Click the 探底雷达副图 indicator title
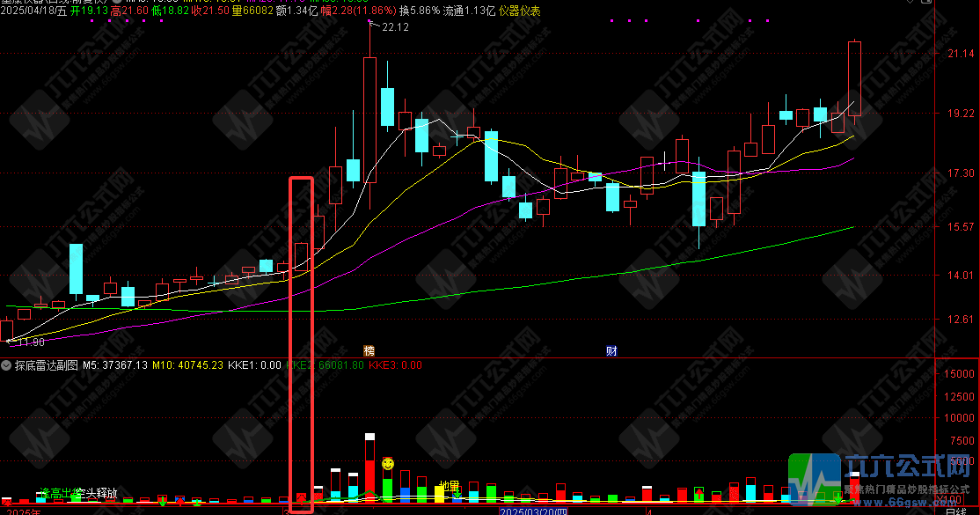Viewport: 980px width, 515px height. point(47,364)
